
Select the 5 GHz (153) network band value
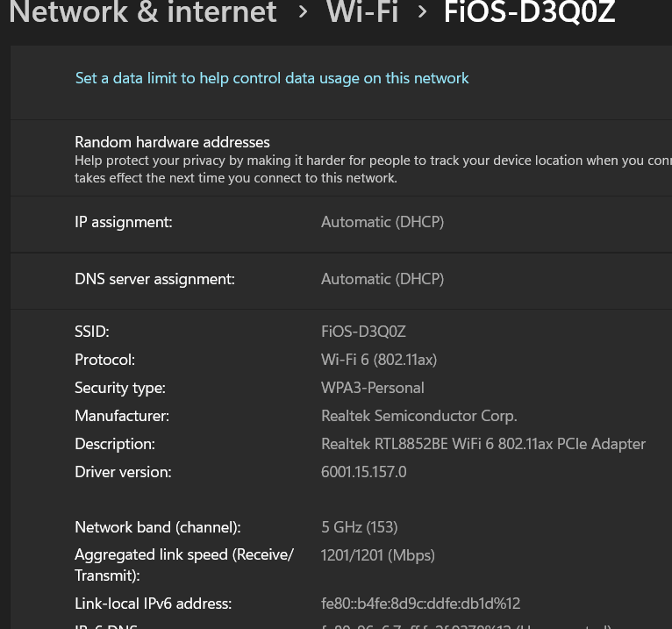point(360,527)
